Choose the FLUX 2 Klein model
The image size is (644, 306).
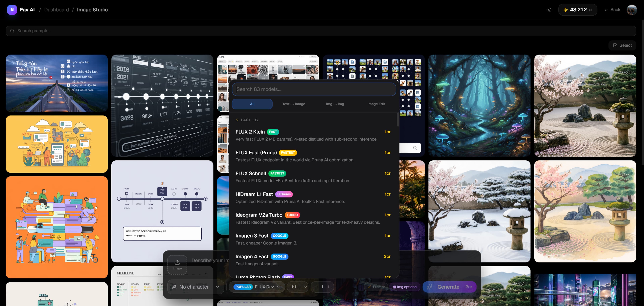pyautogui.click(x=313, y=135)
